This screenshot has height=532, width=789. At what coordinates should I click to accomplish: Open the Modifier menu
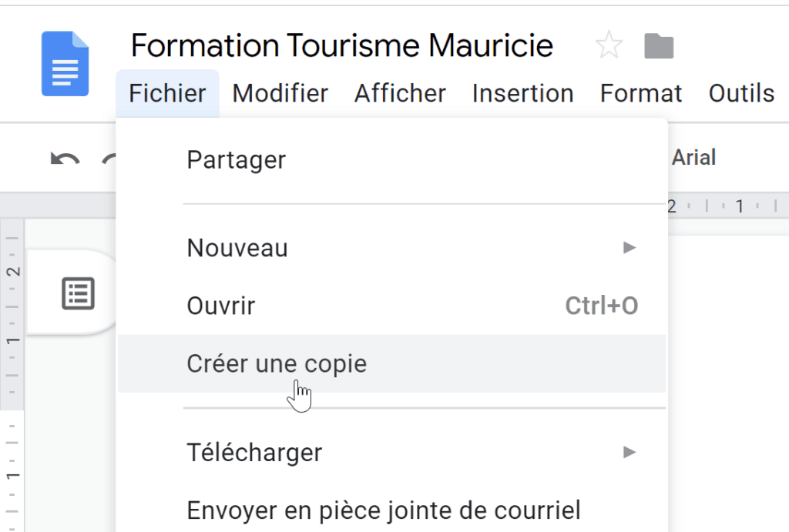[280, 93]
